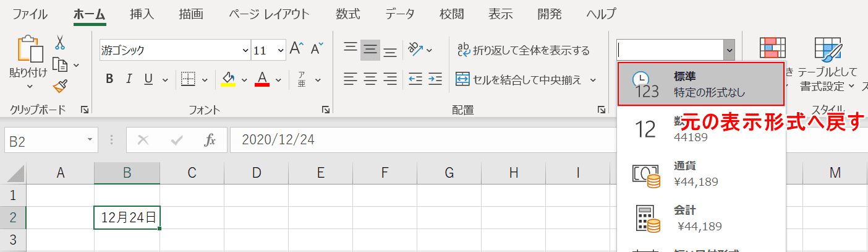
Task: Switch to the 数式 tab
Action: click(x=349, y=14)
